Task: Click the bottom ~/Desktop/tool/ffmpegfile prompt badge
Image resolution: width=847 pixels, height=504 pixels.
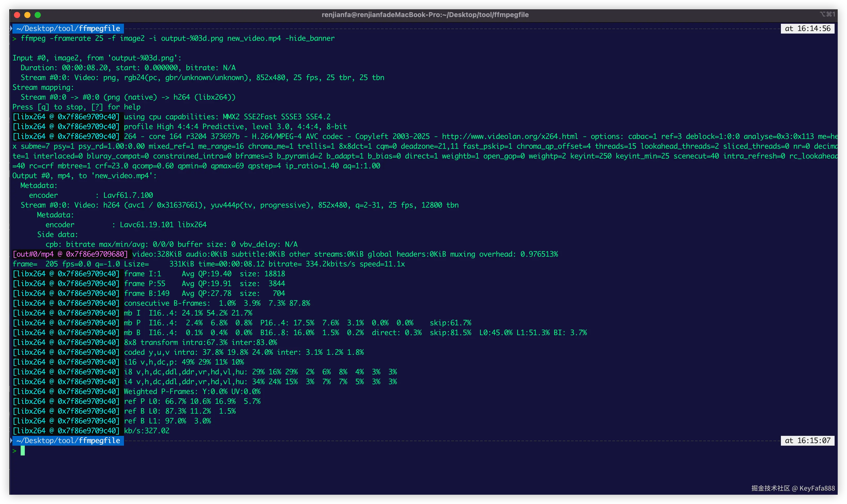Action: coord(68,440)
